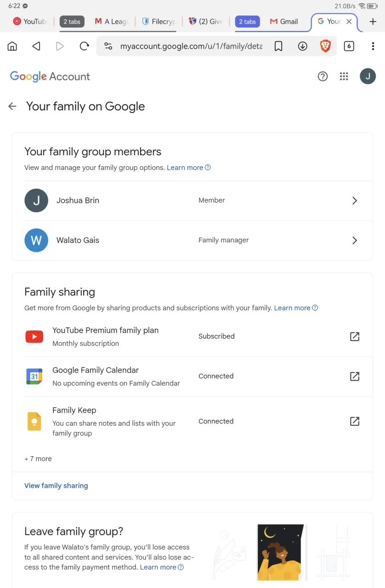Click Walato Gais's W avatar
The image size is (385, 588).
click(36, 240)
